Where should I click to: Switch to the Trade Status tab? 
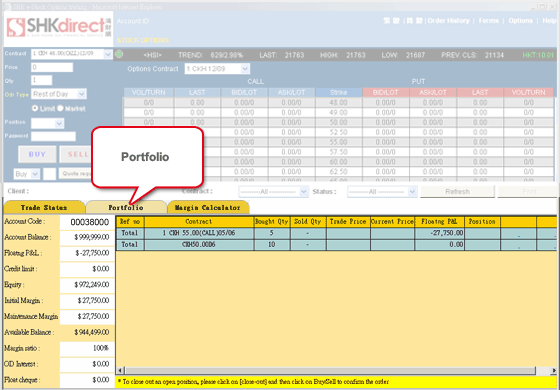pos(44,208)
